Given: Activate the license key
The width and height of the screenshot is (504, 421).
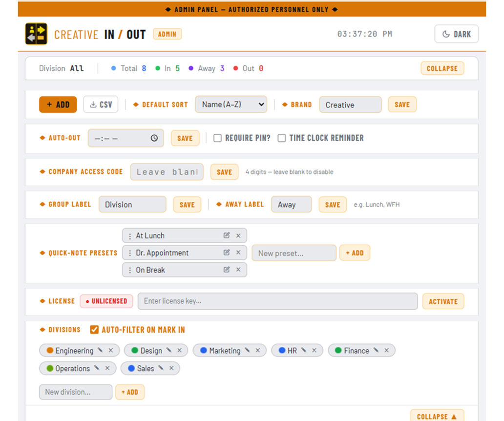Looking at the screenshot, I should click(443, 301).
